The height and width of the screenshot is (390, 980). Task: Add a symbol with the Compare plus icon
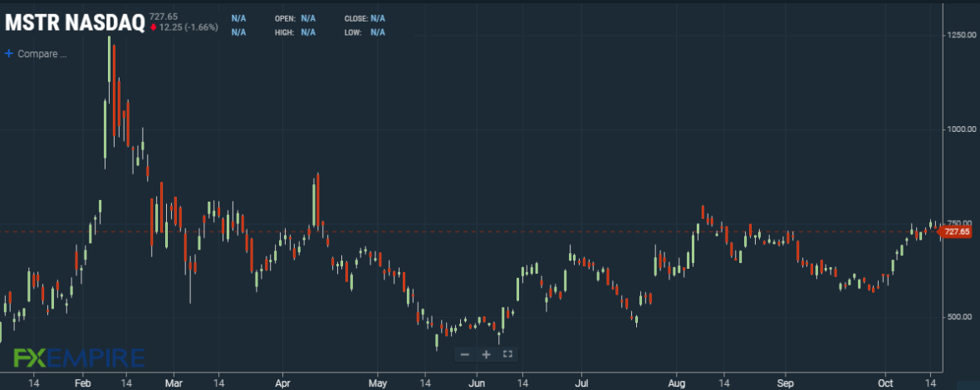tap(9, 54)
